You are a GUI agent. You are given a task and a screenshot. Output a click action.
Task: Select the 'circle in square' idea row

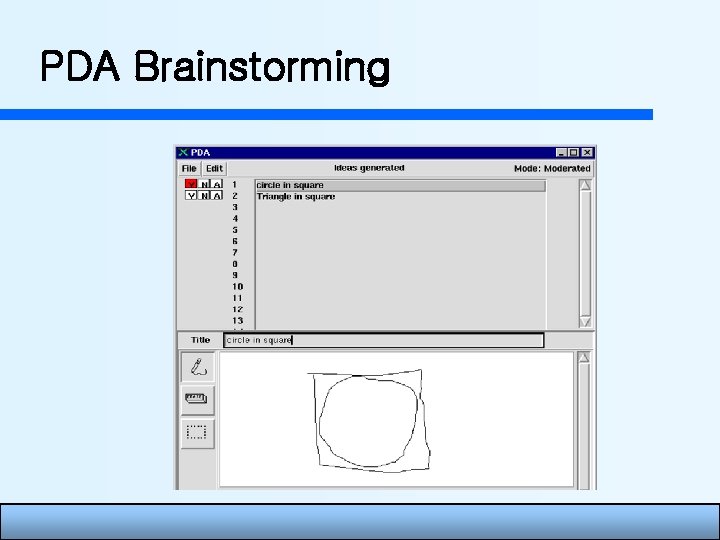(x=400, y=186)
